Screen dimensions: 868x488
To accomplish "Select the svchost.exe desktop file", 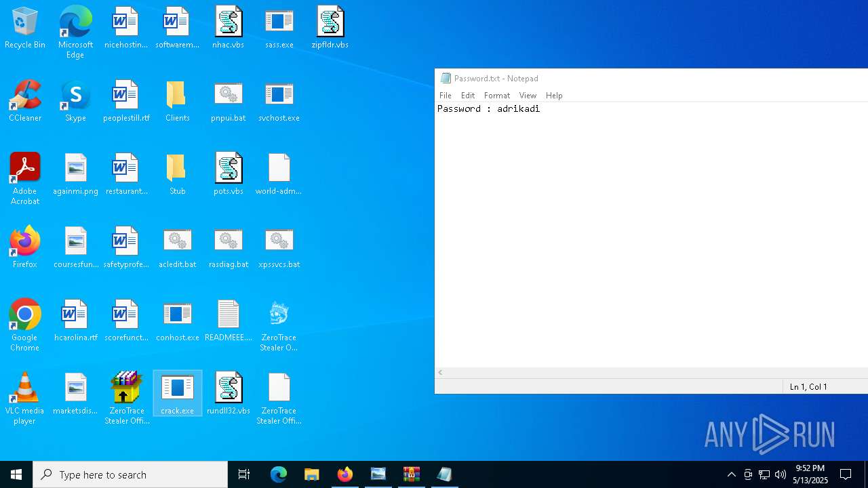I will 279,102.
